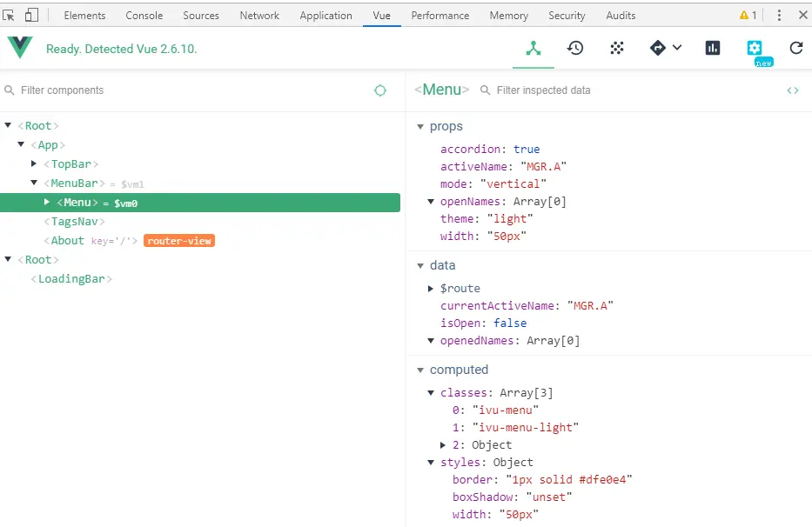Click the theme value "light"
The image size is (812, 527).
[x=510, y=219]
